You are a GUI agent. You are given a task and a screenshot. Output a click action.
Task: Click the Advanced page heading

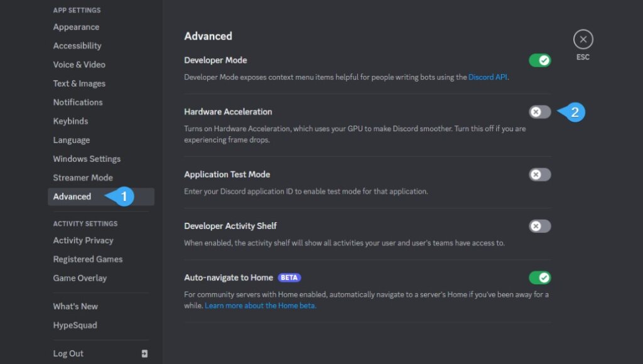click(x=208, y=36)
